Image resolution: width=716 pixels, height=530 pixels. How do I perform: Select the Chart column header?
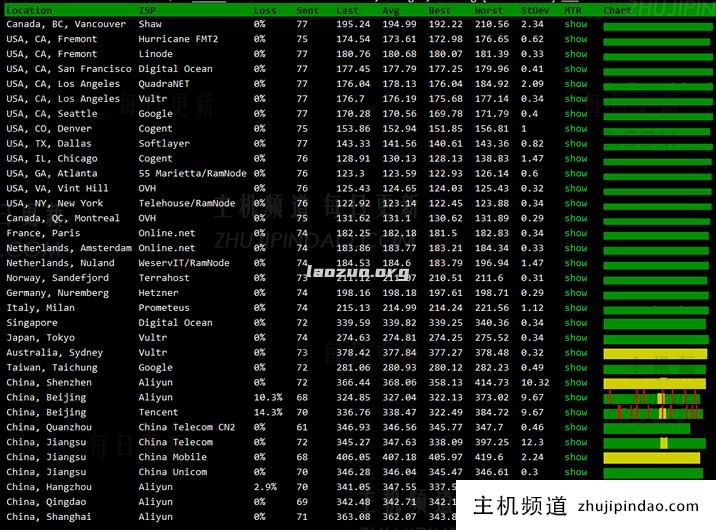coord(617,10)
